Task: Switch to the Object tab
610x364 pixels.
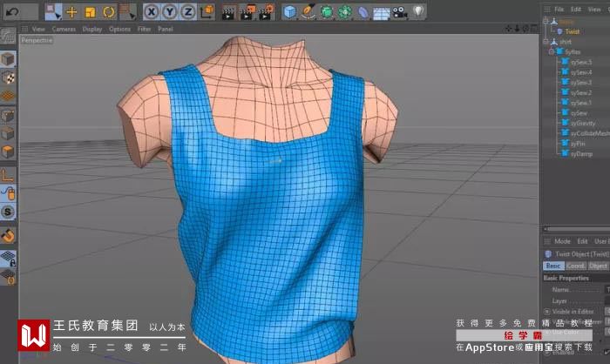Action: click(x=598, y=266)
